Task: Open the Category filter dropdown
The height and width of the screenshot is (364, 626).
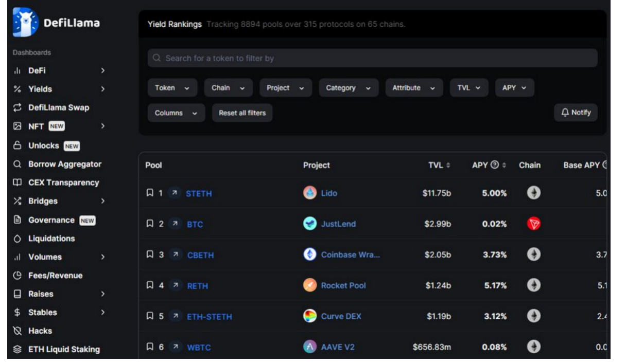Action: point(349,88)
